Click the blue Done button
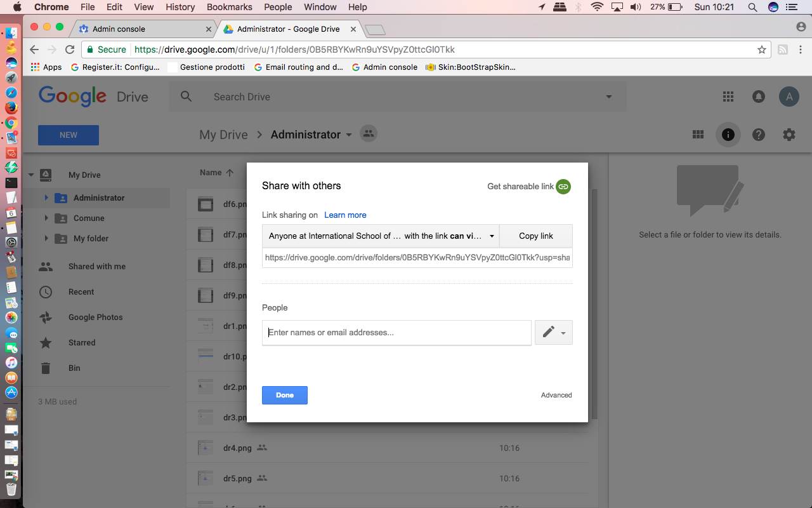The height and width of the screenshot is (508, 812). click(285, 395)
